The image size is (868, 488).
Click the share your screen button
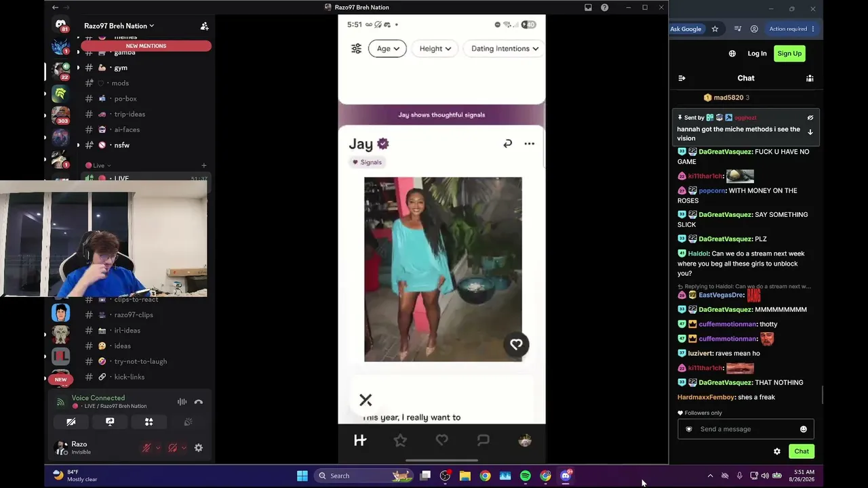coord(110,422)
